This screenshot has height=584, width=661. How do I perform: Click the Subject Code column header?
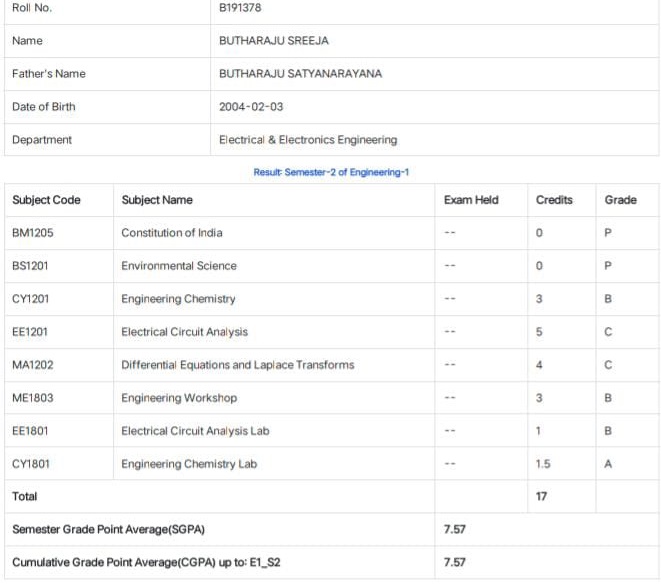pos(46,200)
